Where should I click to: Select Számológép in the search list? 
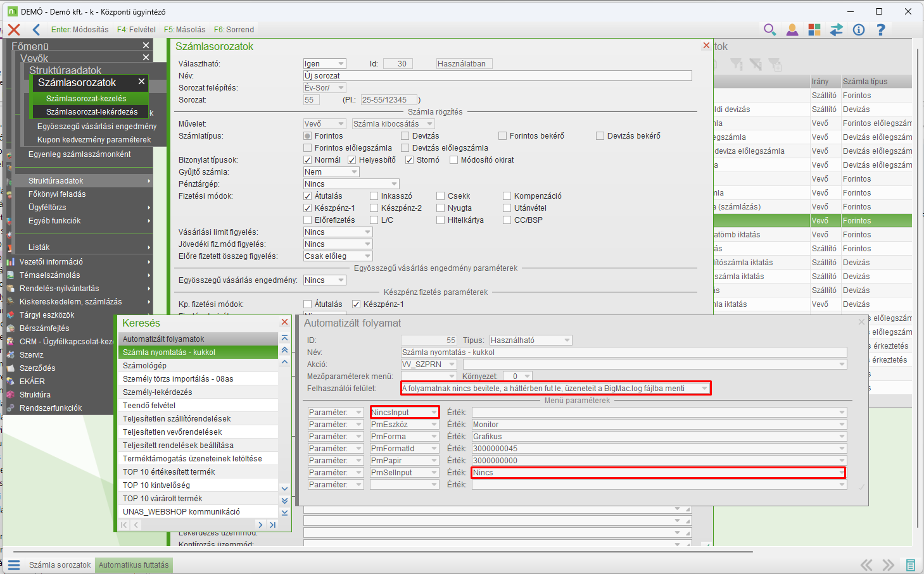145,366
